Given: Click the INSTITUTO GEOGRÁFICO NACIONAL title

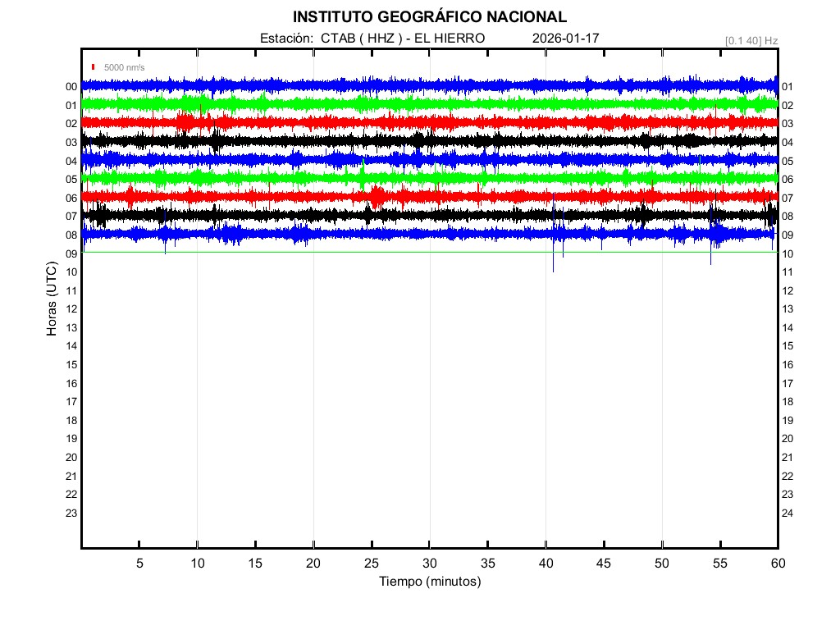Looking at the screenshot, I should point(429,17).
